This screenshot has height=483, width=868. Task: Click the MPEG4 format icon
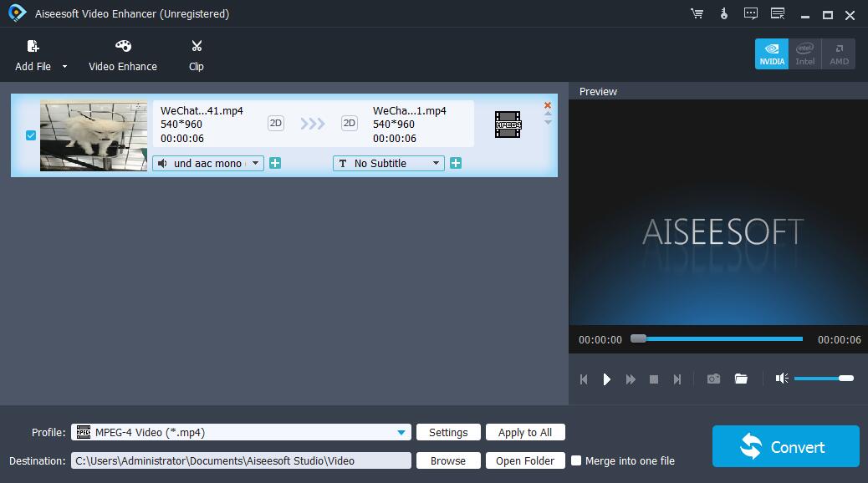(508, 125)
